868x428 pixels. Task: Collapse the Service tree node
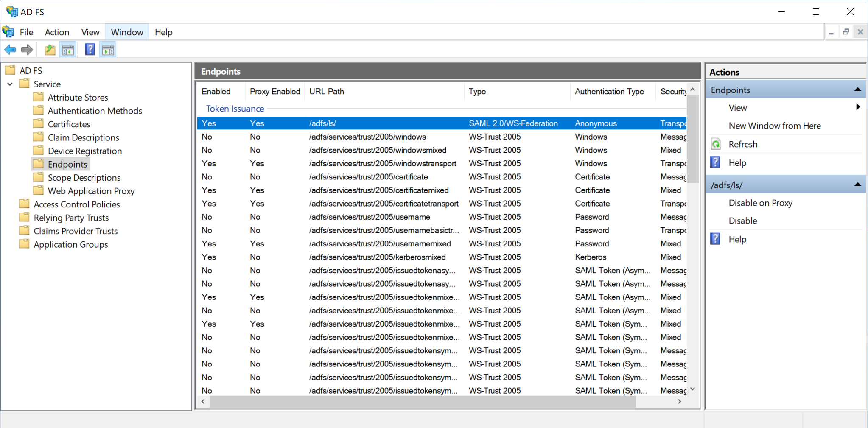10,84
